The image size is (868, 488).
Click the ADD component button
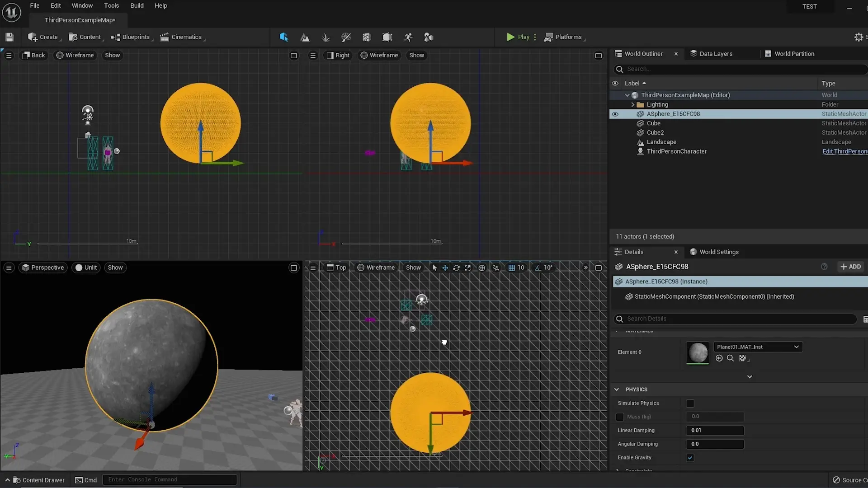pyautogui.click(x=850, y=267)
